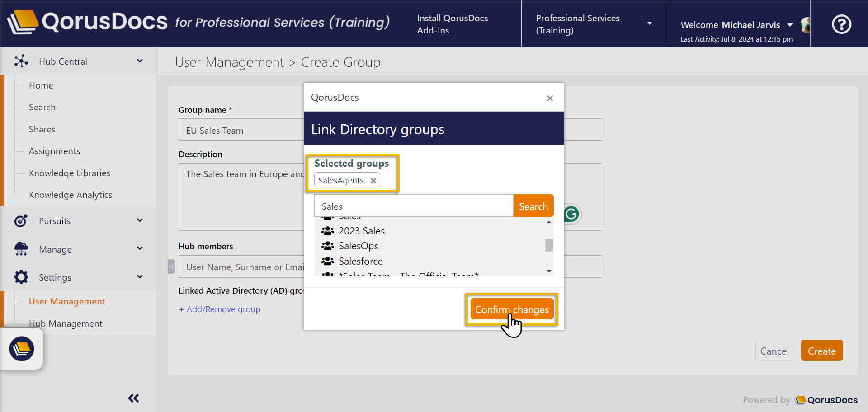
Task: Click the Pursuits target icon
Action: [x=21, y=220]
